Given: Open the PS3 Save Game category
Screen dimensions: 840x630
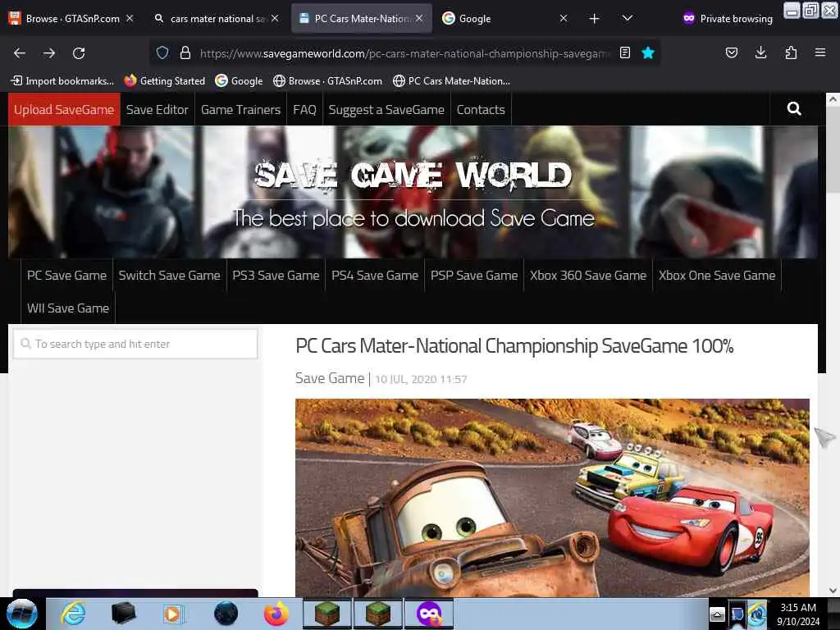Looking at the screenshot, I should pyautogui.click(x=276, y=276).
